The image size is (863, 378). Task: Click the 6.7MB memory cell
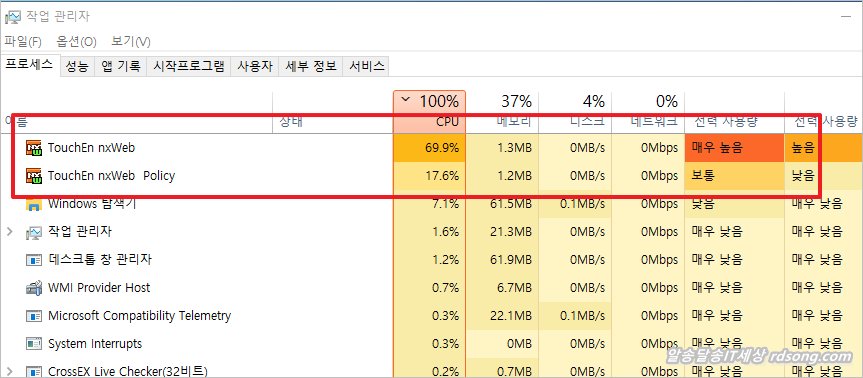click(x=502, y=288)
